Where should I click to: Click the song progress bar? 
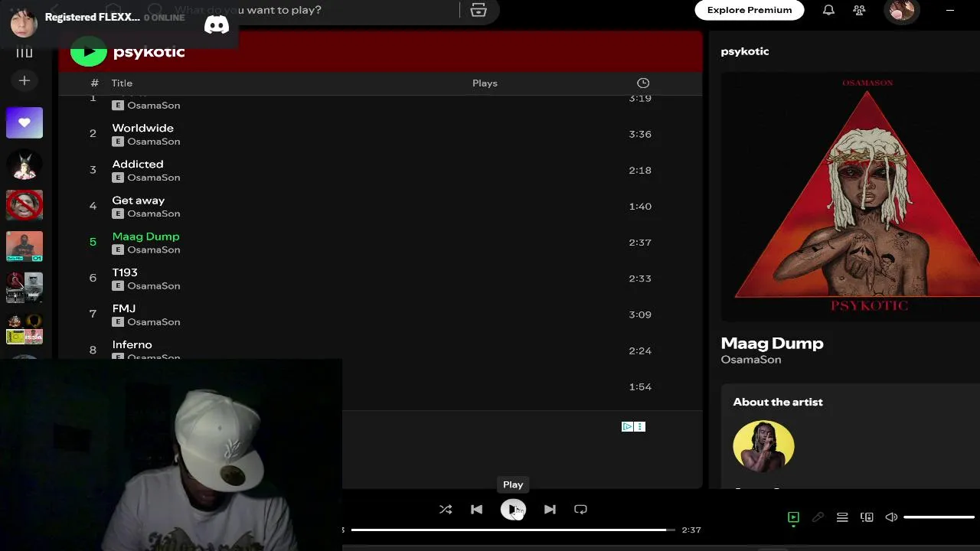tap(513, 530)
